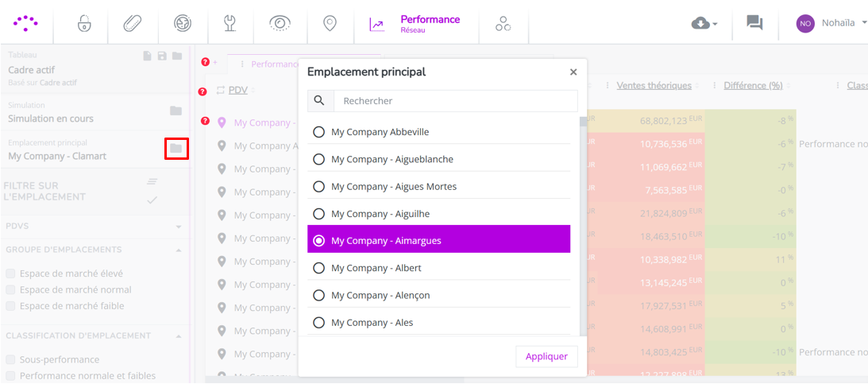Image resolution: width=868 pixels, height=384 pixels.
Task: Switch to the Performance Réseau tab
Action: click(417, 23)
